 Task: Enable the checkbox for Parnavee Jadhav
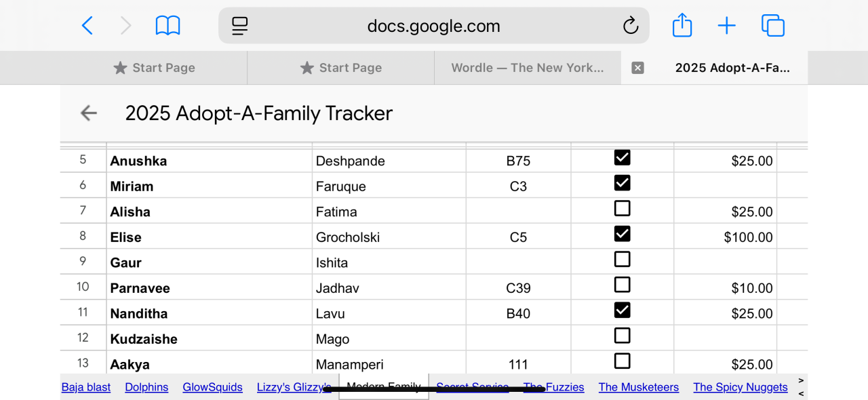click(622, 285)
